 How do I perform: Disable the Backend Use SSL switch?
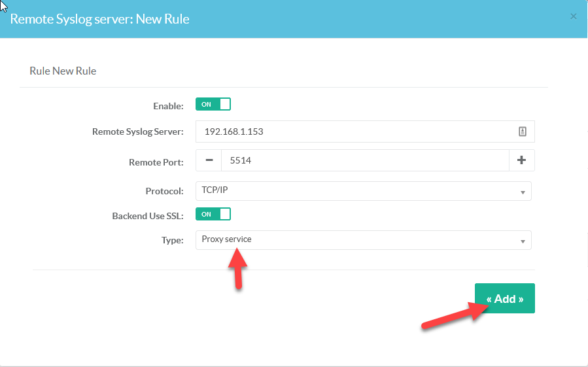pos(213,214)
